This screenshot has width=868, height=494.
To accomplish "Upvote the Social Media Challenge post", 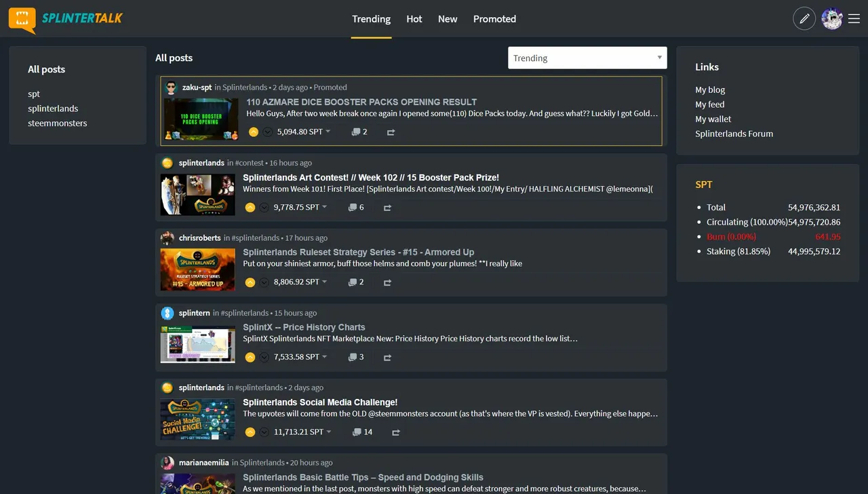I will [x=250, y=432].
